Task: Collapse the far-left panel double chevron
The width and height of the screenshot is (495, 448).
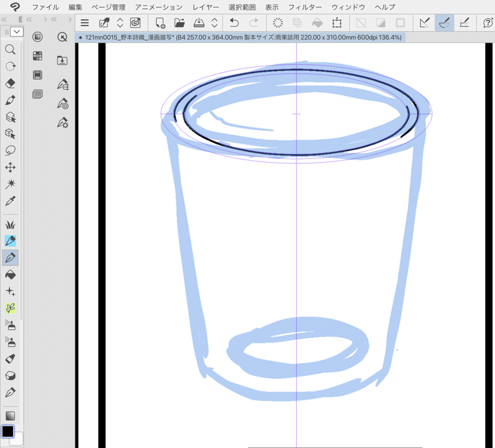Action: click(4, 20)
